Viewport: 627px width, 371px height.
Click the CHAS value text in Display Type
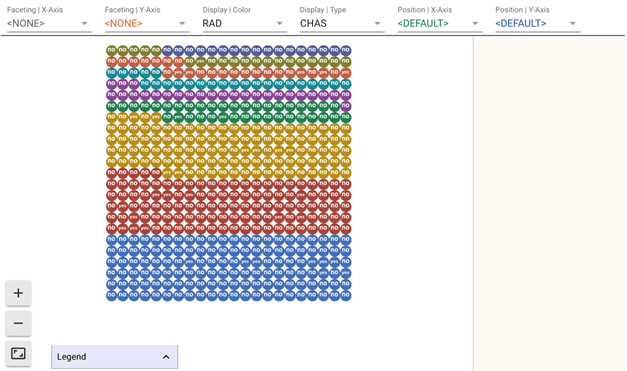click(313, 24)
